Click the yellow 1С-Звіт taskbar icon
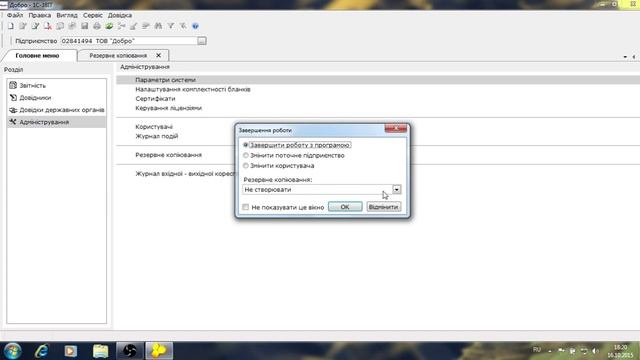The height and width of the screenshot is (360, 640). pyautogui.click(x=159, y=351)
